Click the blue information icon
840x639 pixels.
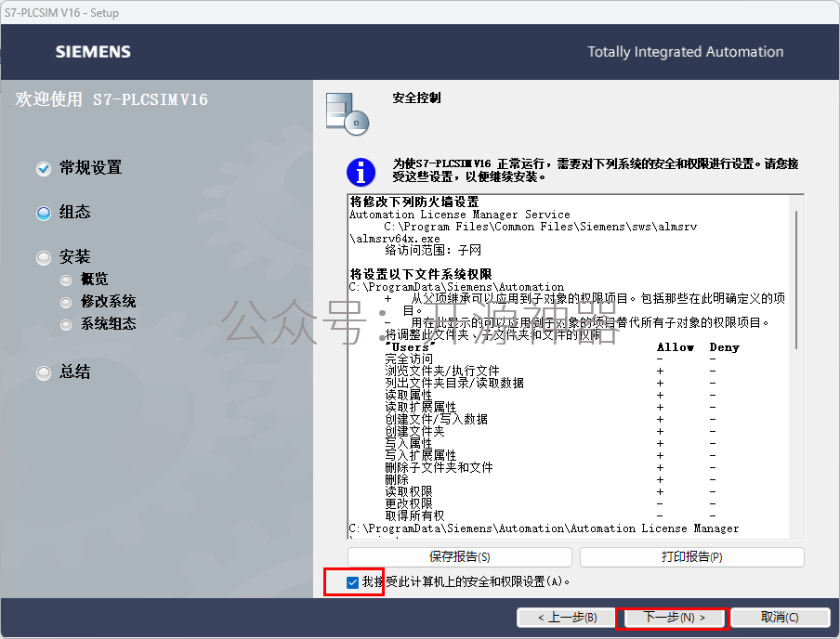tap(361, 172)
